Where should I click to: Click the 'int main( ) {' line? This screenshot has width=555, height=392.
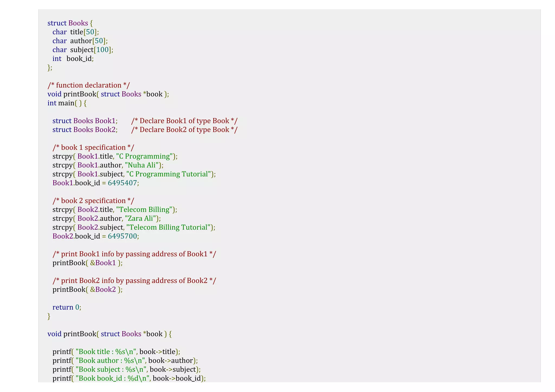click(67, 103)
